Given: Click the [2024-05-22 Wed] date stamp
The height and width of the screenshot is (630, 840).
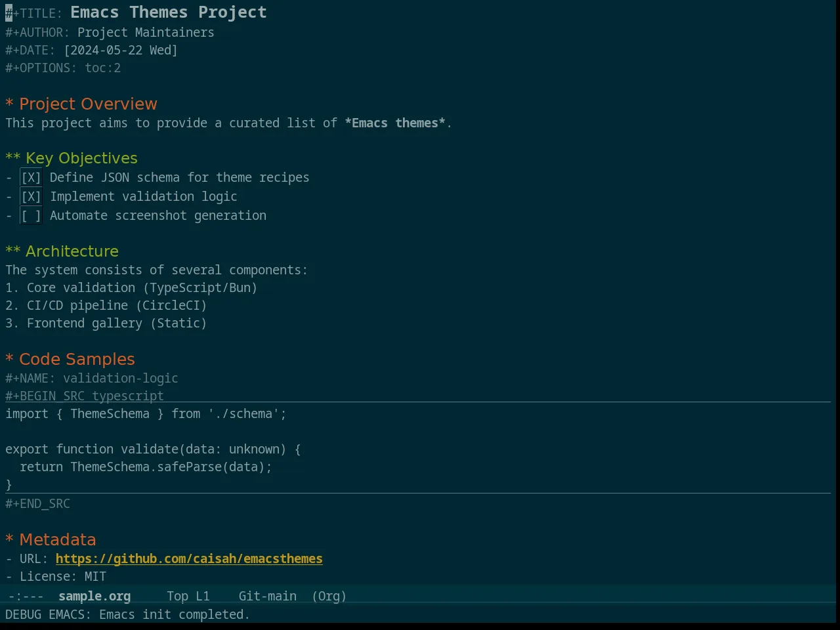Looking at the screenshot, I should click(x=121, y=50).
